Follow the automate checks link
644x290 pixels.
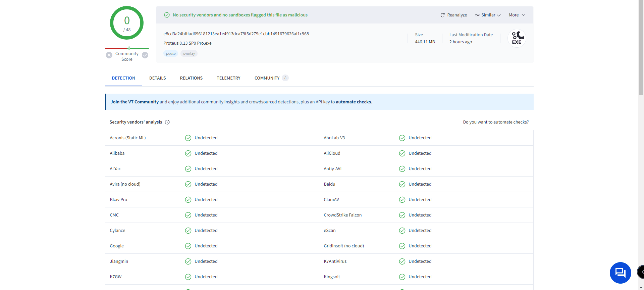coord(354,102)
